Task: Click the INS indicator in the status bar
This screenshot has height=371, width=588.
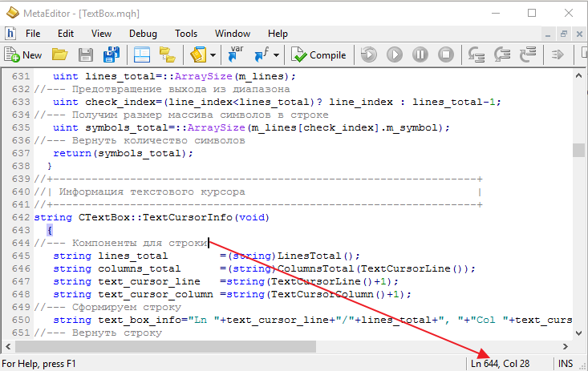Action: (565, 364)
